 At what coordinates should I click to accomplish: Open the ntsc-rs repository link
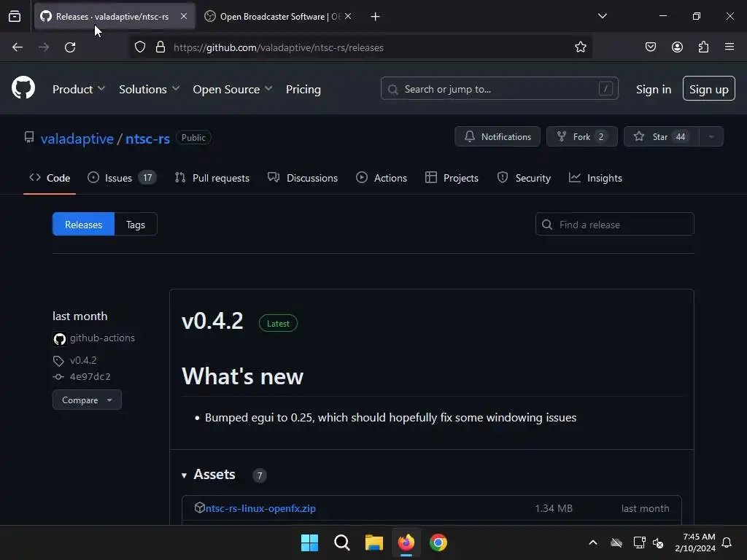tap(147, 139)
